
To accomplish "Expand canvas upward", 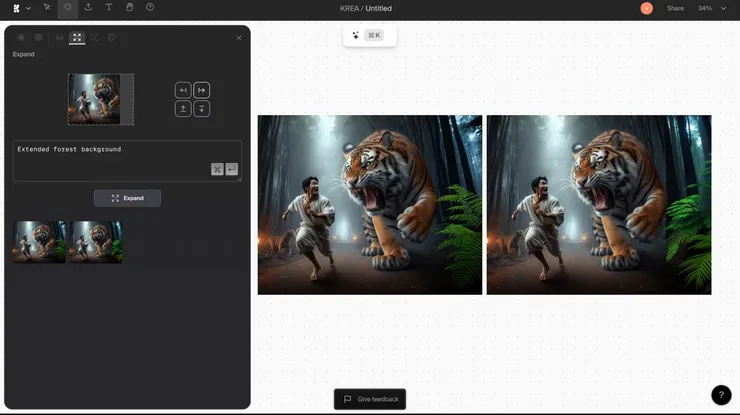I will click(183, 109).
